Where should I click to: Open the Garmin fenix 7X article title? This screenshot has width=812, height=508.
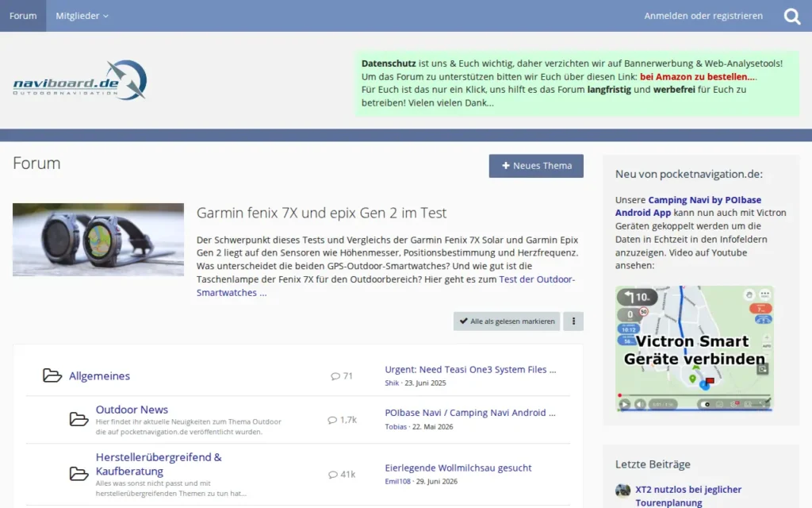[321, 213]
